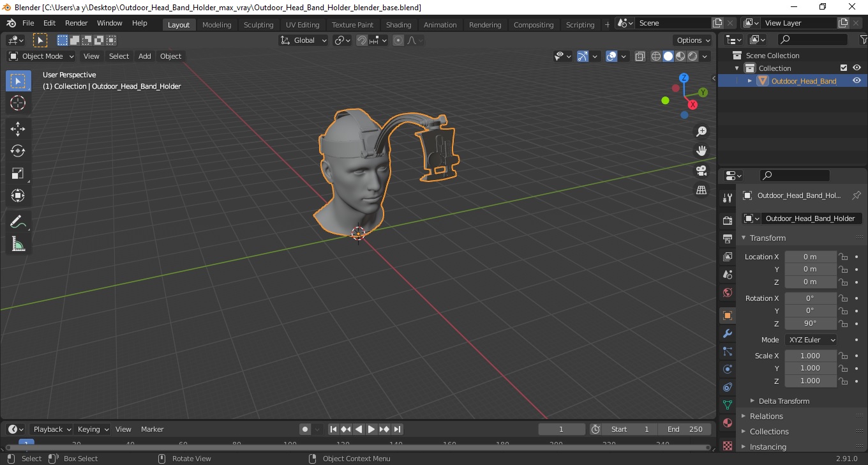Select the Rotate tool
Viewport: 868px width, 465px height.
coord(18,151)
